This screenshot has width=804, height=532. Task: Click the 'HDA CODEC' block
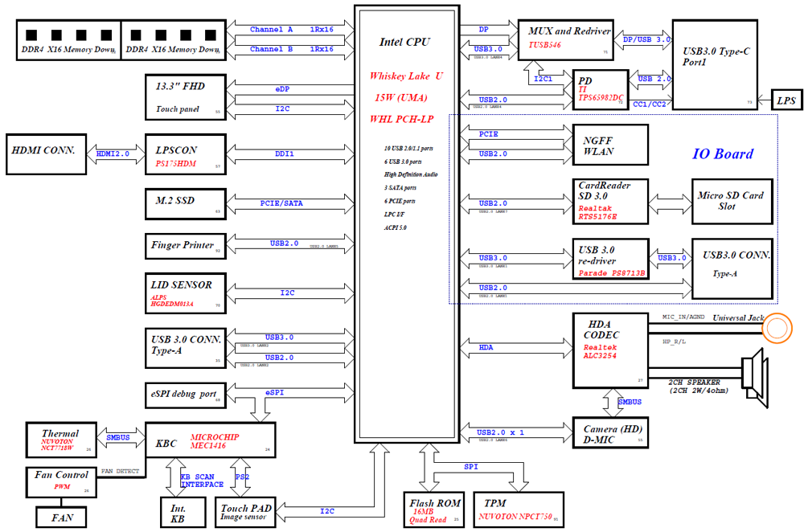(610, 350)
